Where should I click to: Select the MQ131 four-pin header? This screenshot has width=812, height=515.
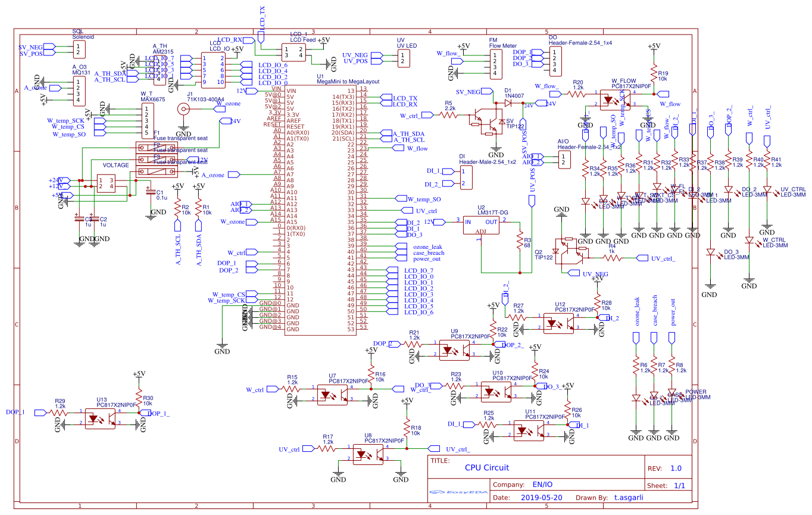coord(78,90)
